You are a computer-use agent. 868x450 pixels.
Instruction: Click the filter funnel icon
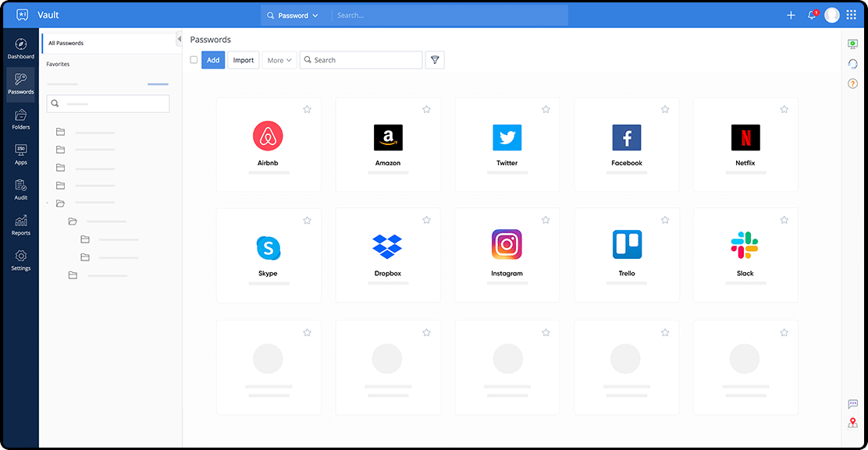435,60
